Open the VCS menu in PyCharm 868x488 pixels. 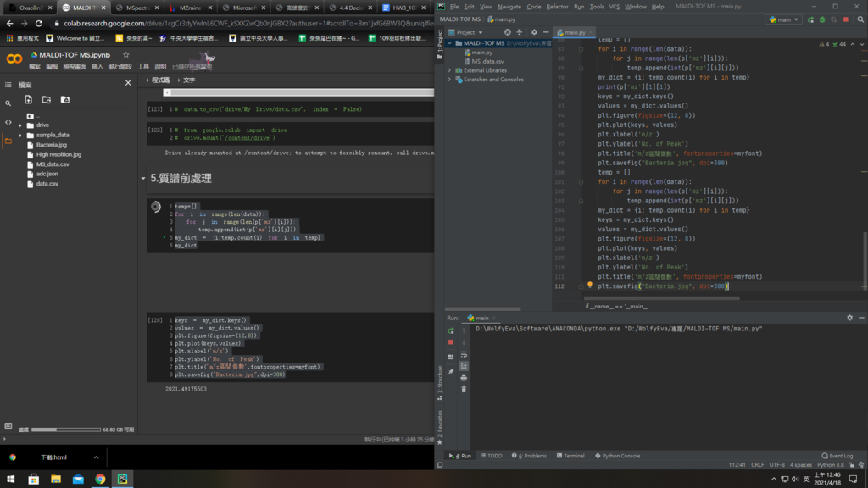pyautogui.click(x=615, y=7)
